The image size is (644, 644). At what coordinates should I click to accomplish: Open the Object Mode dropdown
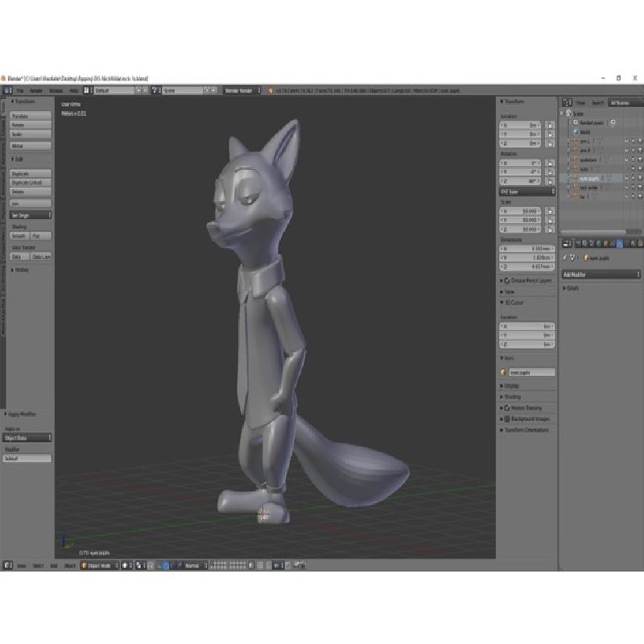click(x=99, y=566)
